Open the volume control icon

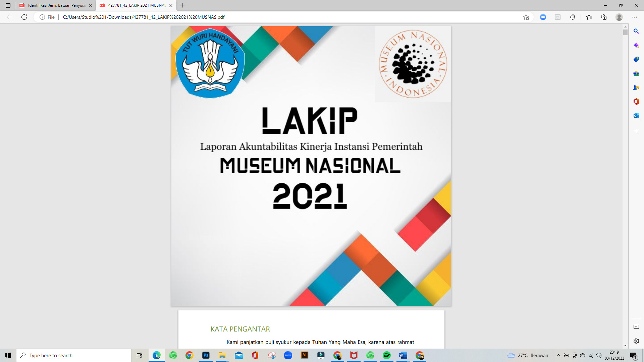599,355
